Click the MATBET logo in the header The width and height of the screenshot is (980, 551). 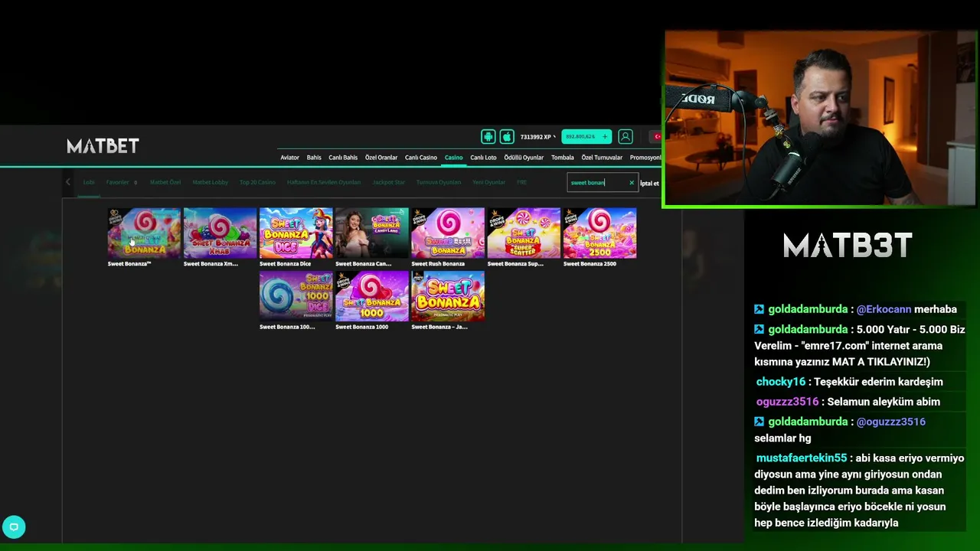point(103,145)
